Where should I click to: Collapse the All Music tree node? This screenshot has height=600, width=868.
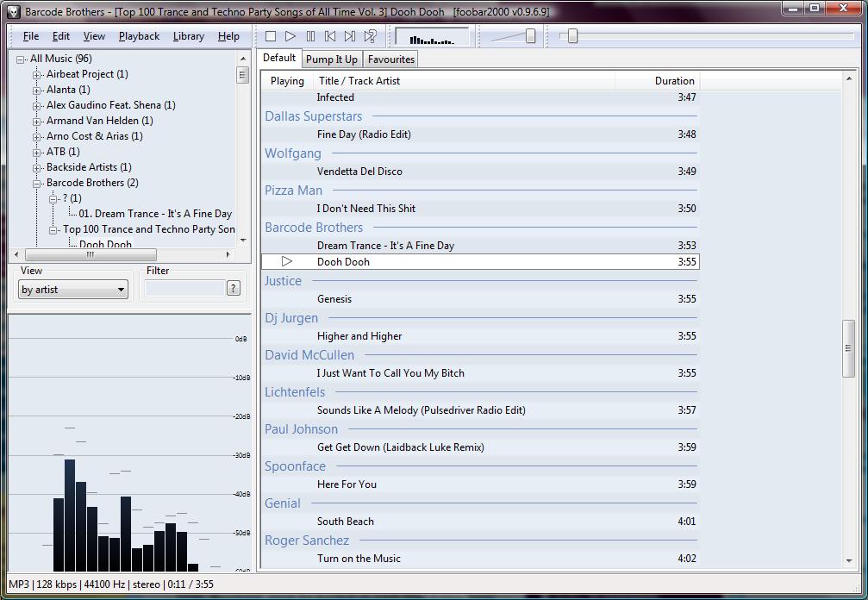tap(22, 59)
